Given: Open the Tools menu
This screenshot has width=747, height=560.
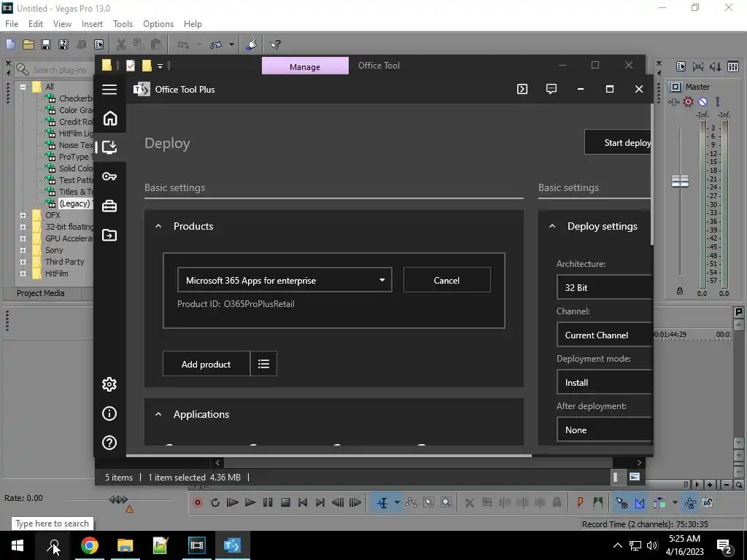Looking at the screenshot, I should point(123,24).
